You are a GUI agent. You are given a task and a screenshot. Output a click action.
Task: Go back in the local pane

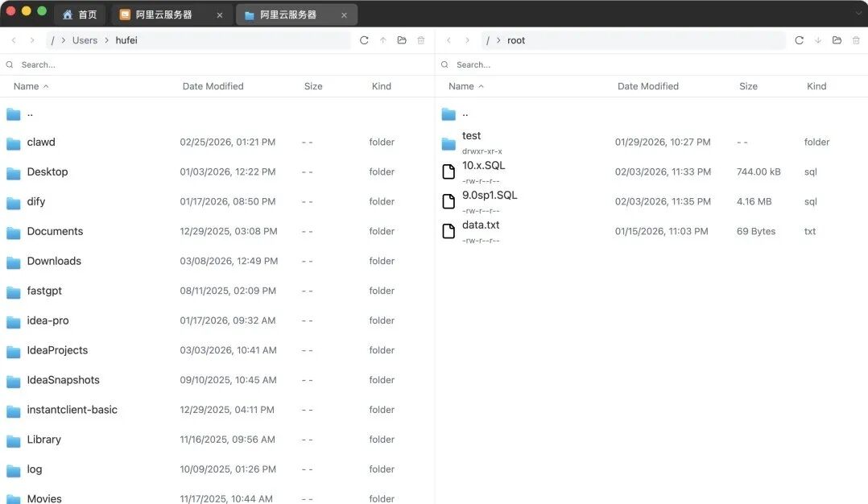click(14, 40)
